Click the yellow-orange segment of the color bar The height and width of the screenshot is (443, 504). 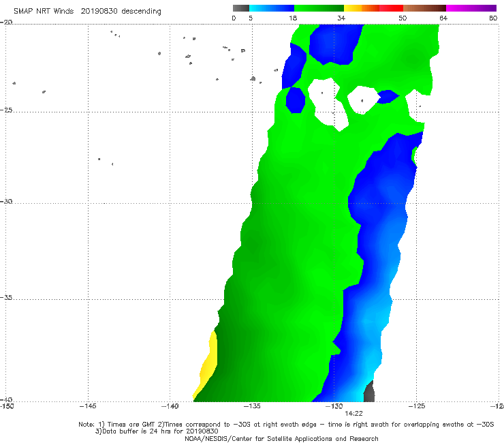pos(362,8)
